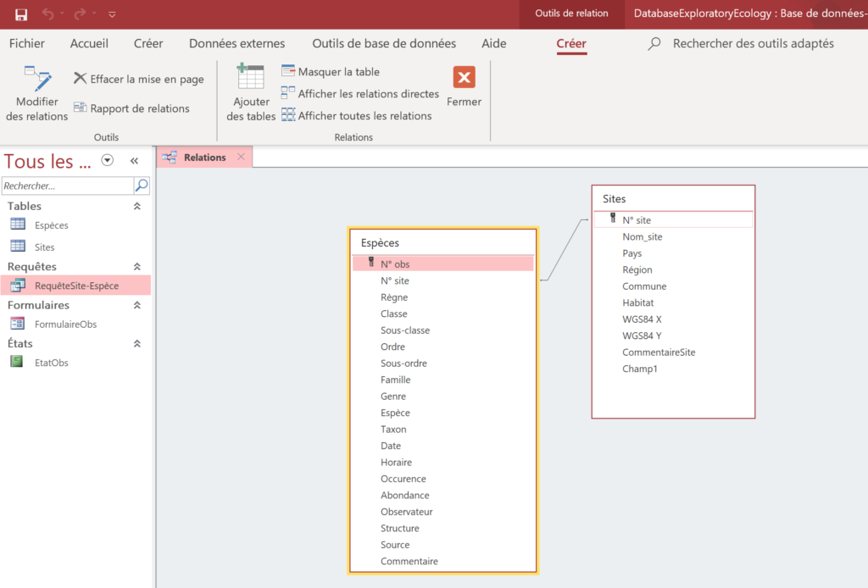Select the Horaire field
The width and height of the screenshot is (868, 588).
coord(442,463)
